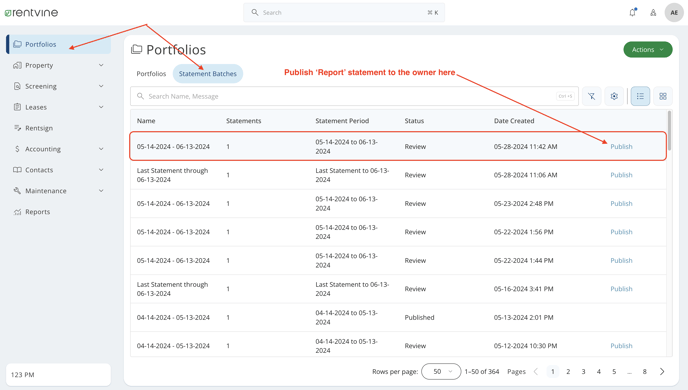The width and height of the screenshot is (688, 390).
Task: Click 05-13-2024 2:01 PM date cell
Action: pyautogui.click(x=523, y=317)
